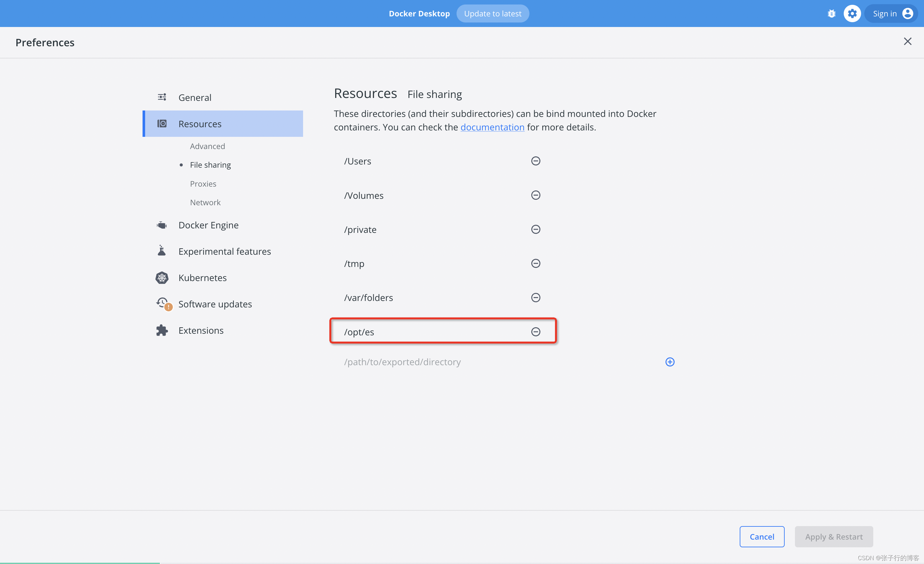Open Extensions settings

[x=223, y=330]
